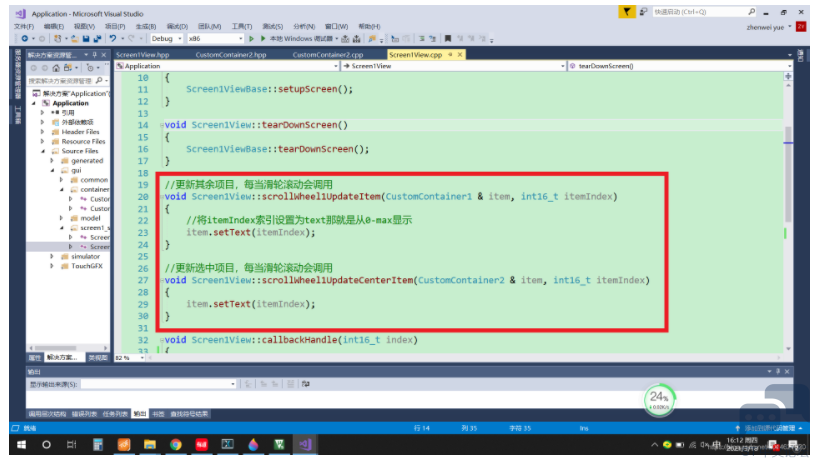Image resolution: width=818 pixels, height=467 pixels.
Task: Click the Save All toolbar icon
Action: 98,38
